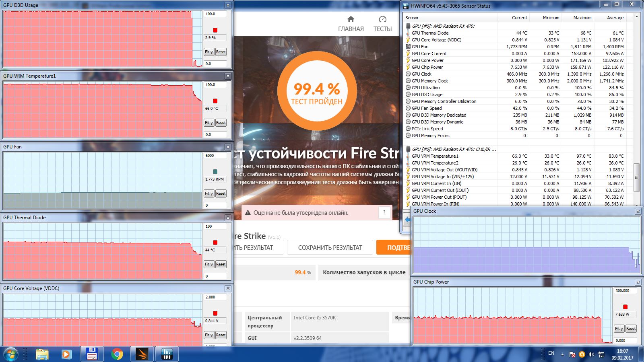Click the icon of GPU Chip Power sensor row

pos(408,67)
